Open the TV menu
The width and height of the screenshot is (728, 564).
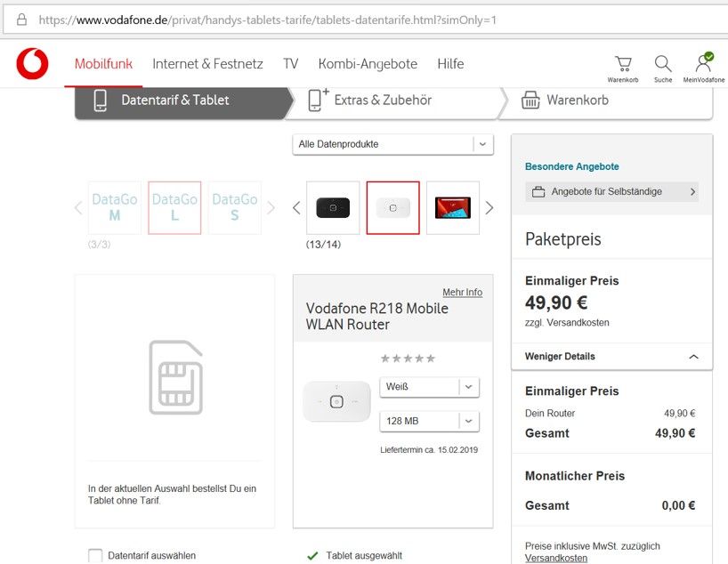(x=291, y=63)
